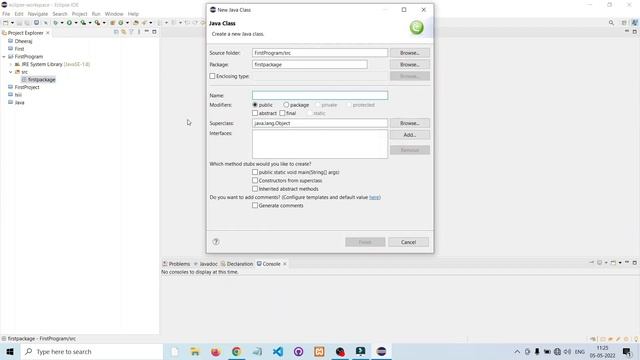Click the volume icon in system tray

coord(567,351)
